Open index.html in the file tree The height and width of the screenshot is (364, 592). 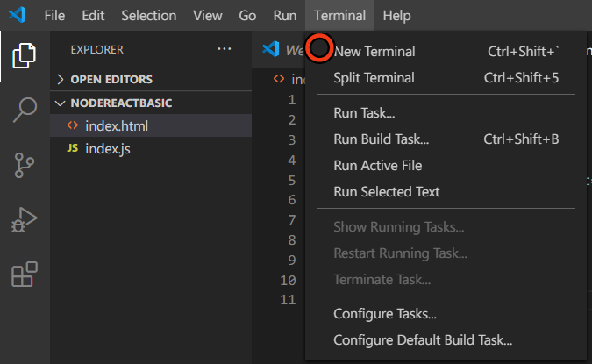click(117, 125)
